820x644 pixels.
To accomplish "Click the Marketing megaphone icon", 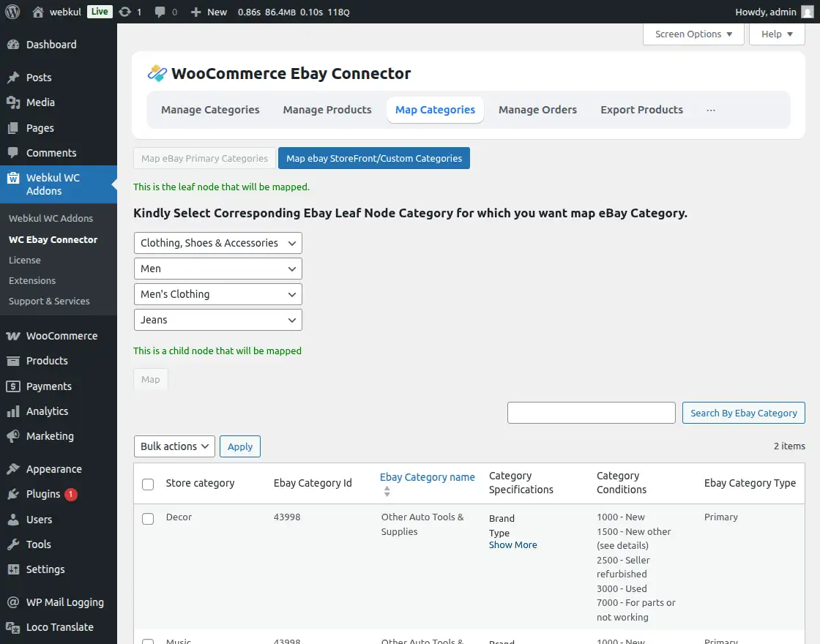I will pos(13,436).
